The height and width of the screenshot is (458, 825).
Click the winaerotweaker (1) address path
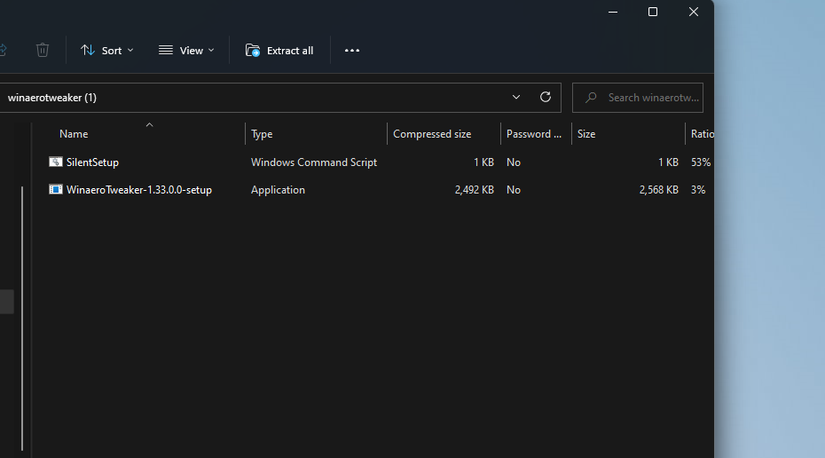52,97
